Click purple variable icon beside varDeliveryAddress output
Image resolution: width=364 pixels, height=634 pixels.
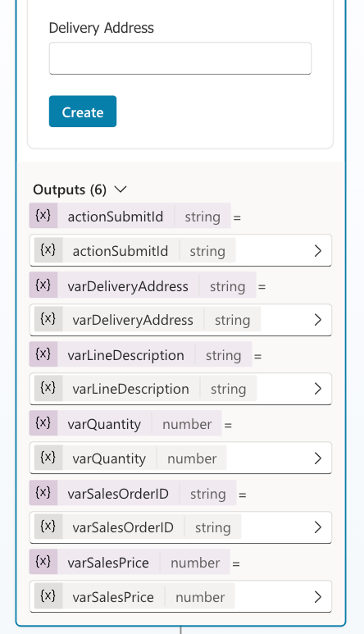(x=43, y=285)
